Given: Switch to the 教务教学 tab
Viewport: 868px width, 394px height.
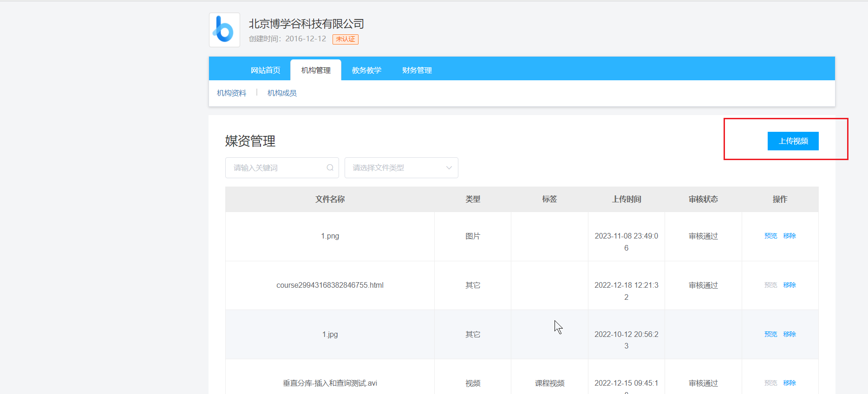Looking at the screenshot, I should point(366,70).
